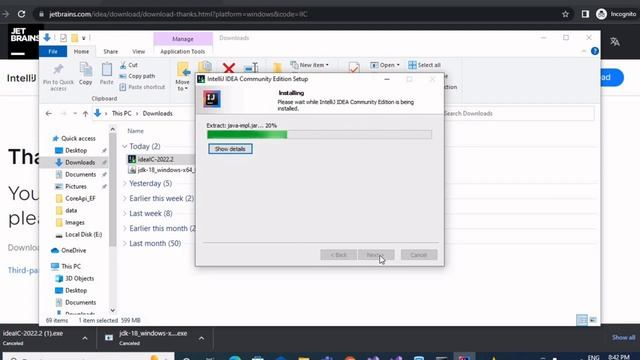Click the up directory arrow
The image size is (640, 360).
tap(85, 113)
